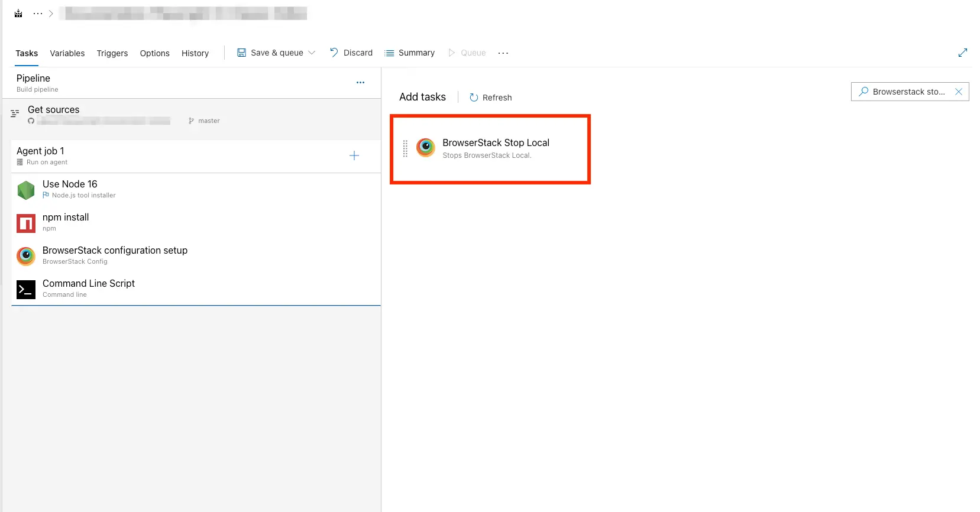Select the Command Line Script task
The image size is (980, 512).
point(89,289)
